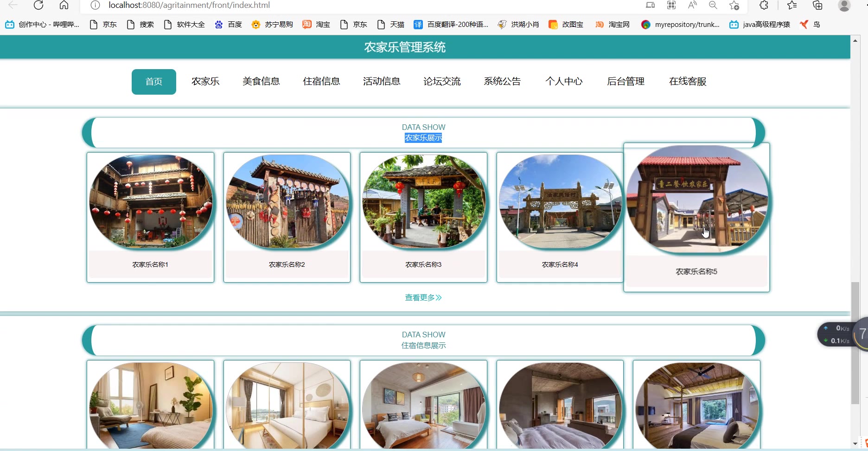
Task: Open the 改图宝 bookmark
Action: pyautogui.click(x=566, y=25)
